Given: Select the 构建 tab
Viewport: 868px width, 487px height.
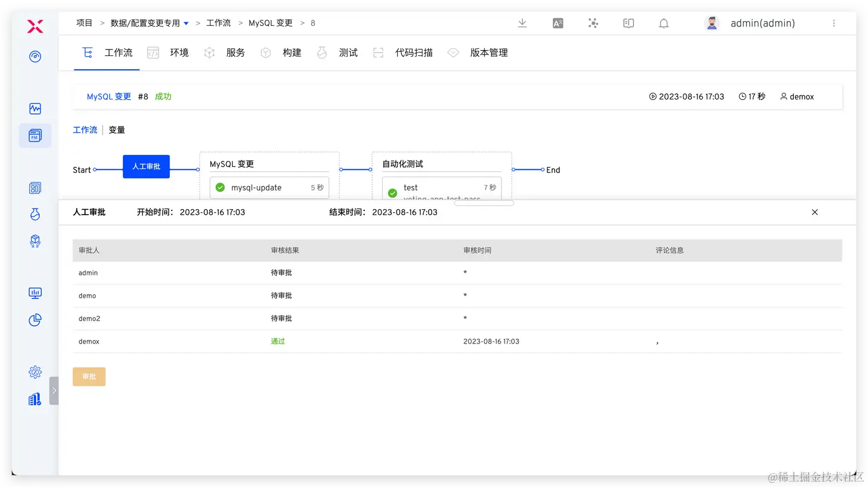Looking at the screenshot, I should (x=281, y=53).
